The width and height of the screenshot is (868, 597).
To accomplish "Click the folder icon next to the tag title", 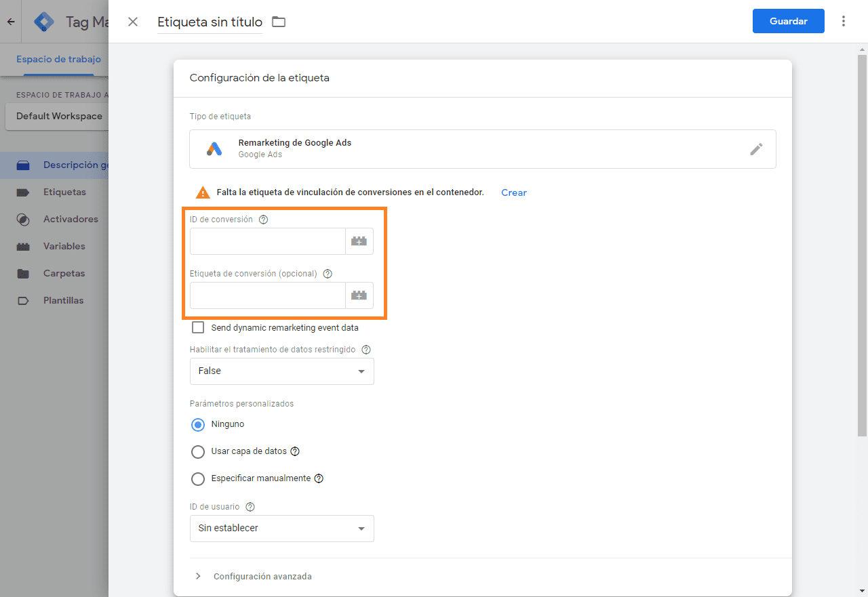I will (278, 22).
